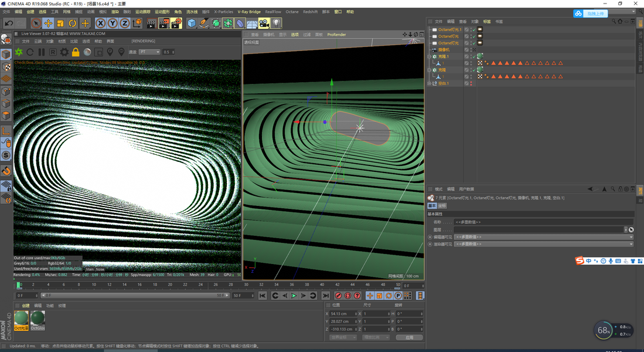Toggle clay mode sphere in Live Viewer
The height and width of the screenshot is (352, 644).
[87, 52]
